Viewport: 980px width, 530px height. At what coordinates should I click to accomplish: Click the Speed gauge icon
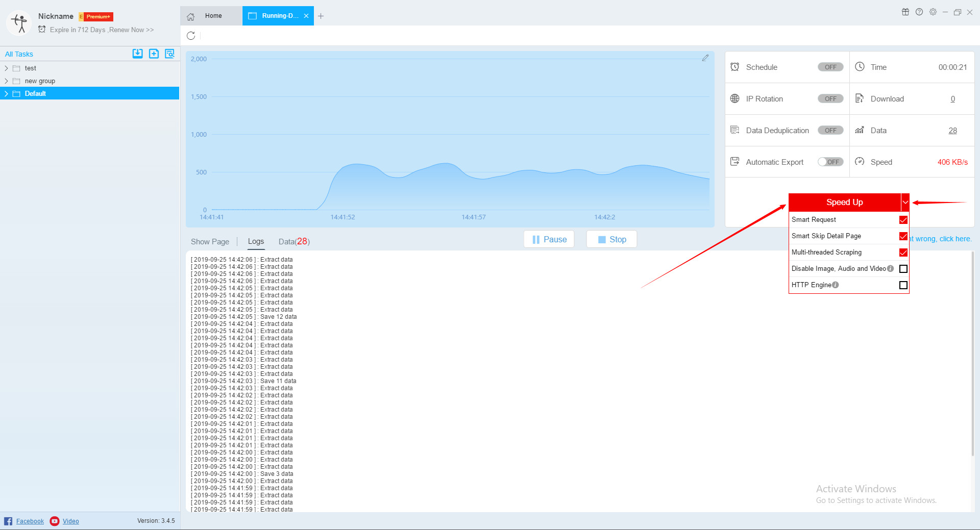tap(860, 162)
